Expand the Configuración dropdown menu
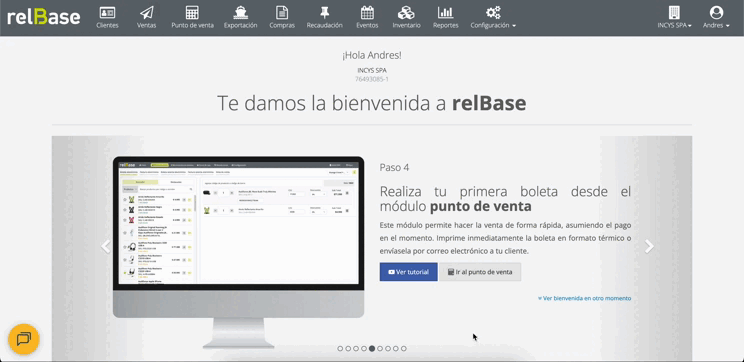Screen dimensions: 744x362 [x=493, y=25]
